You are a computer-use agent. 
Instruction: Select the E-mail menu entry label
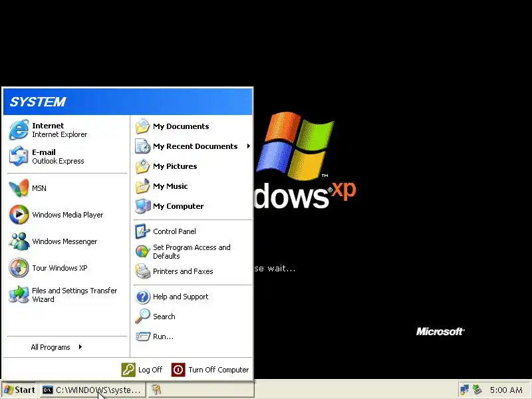(x=44, y=152)
